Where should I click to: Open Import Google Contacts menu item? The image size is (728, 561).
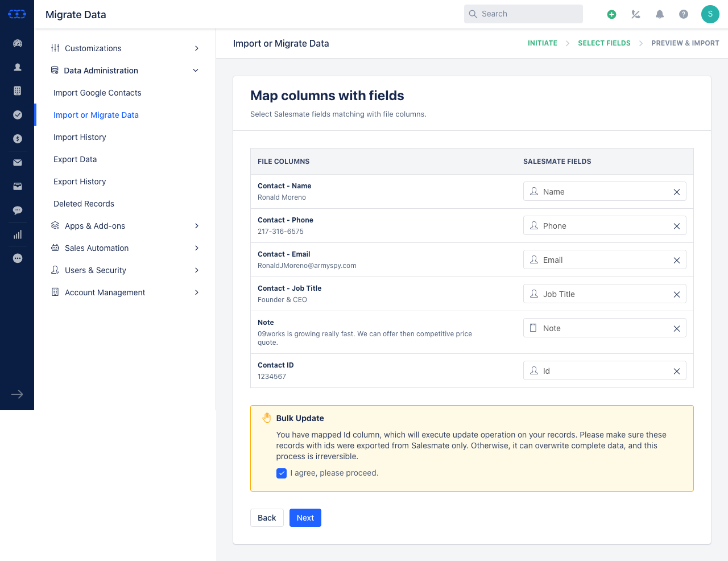tap(97, 93)
